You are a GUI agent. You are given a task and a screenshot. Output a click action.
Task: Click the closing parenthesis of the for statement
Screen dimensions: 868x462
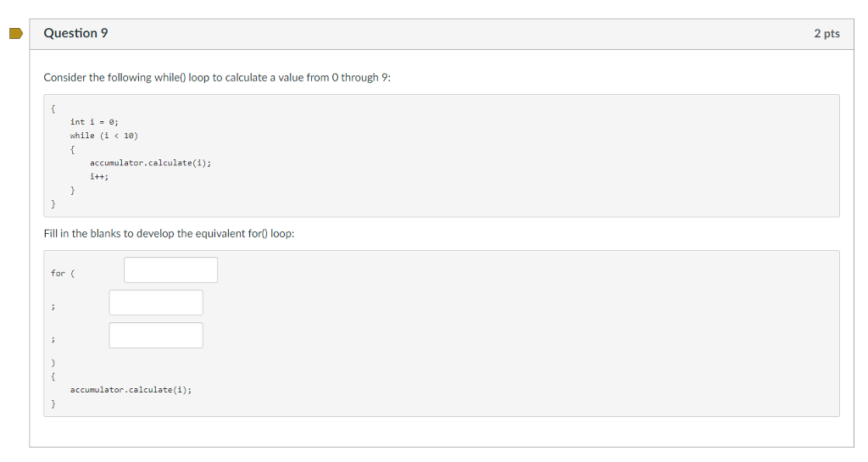53,363
